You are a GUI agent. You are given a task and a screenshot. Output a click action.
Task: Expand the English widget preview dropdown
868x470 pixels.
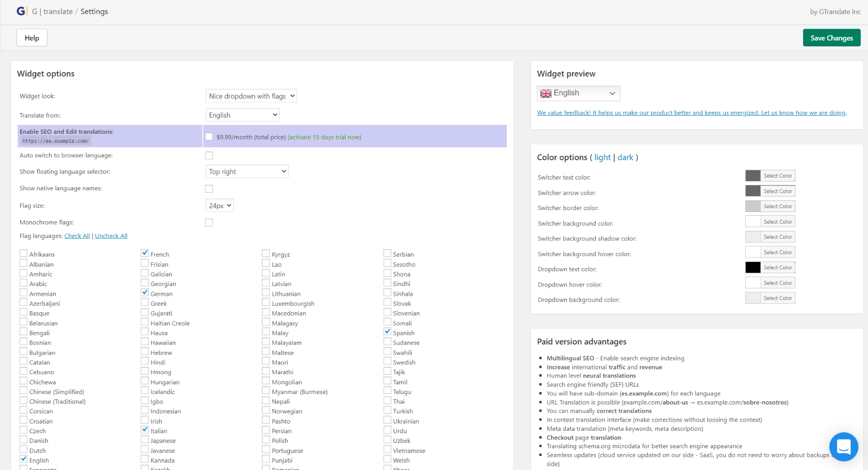[579, 93]
